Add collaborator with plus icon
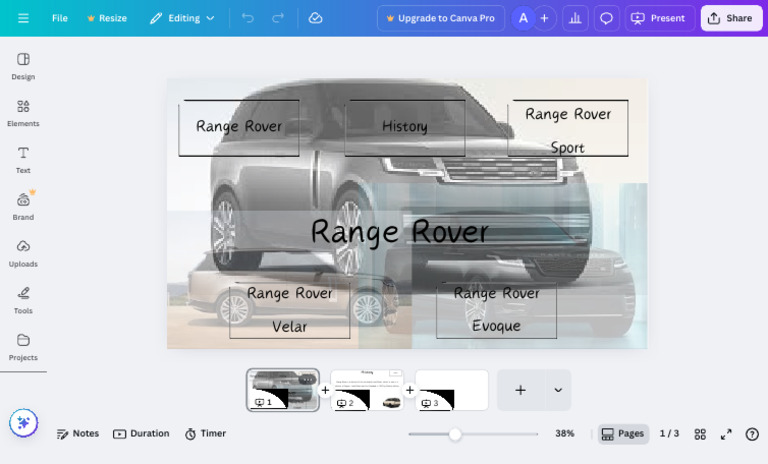The height and width of the screenshot is (464, 768). [544, 18]
